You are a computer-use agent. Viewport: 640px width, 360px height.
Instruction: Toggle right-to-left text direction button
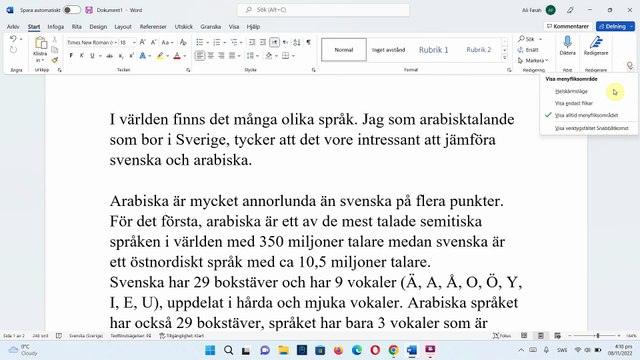(x=285, y=42)
